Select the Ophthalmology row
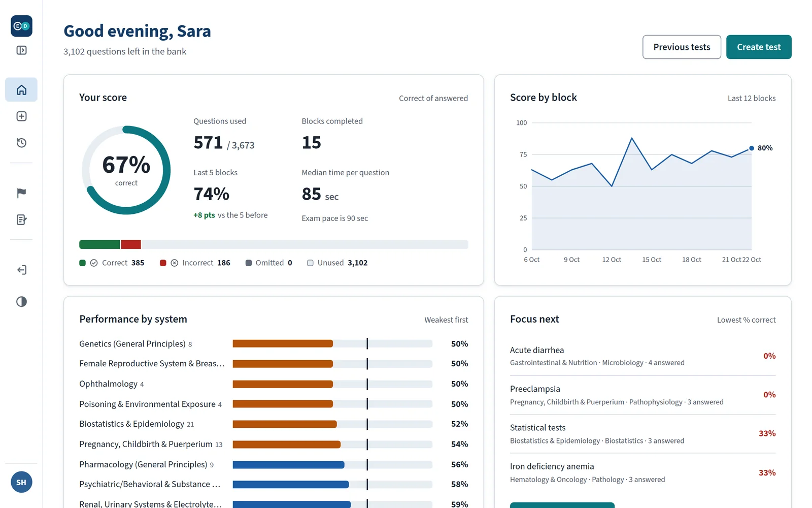This screenshot has height=508, width=812. pyautogui.click(x=274, y=384)
